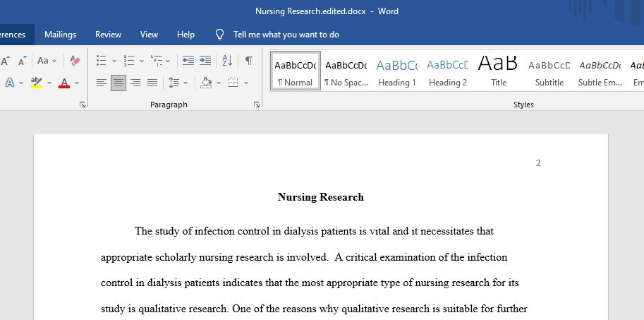Open the Shading color dropdown arrow
The width and height of the screenshot is (644, 320).
click(x=219, y=83)
